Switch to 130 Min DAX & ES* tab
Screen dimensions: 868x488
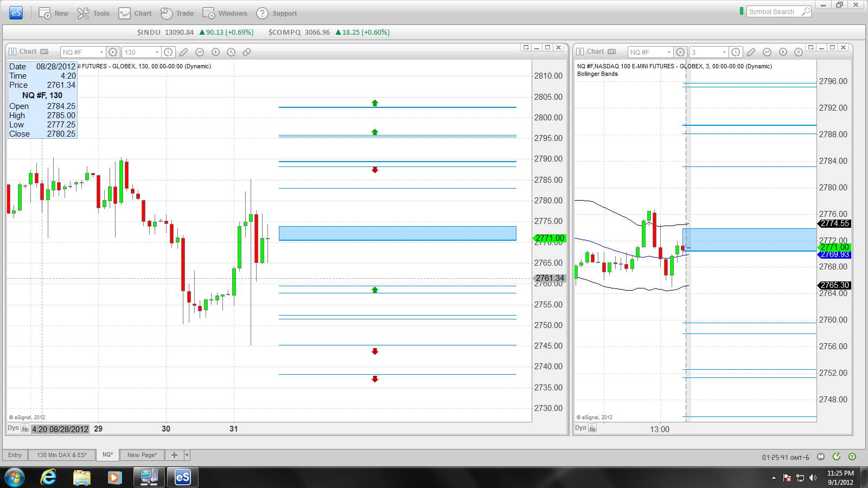pyautogui.click(x=62, y=455)
